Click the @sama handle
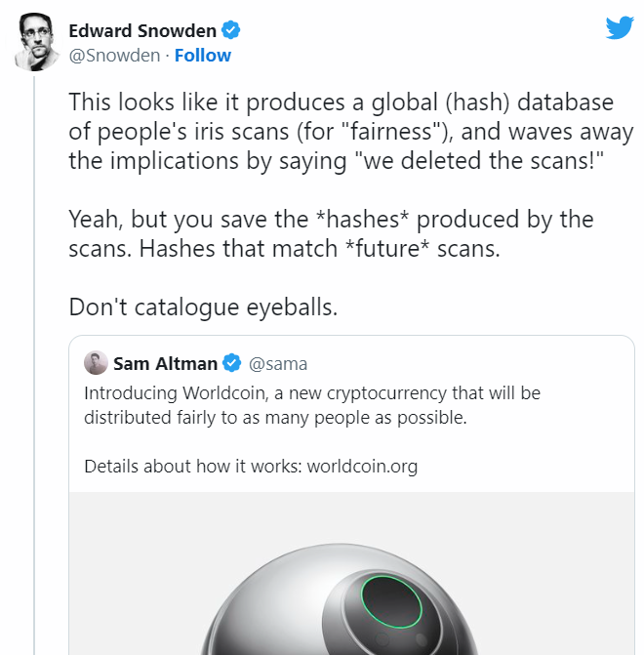The width and height of the screenshot is (644, 655). tap(278, 364)
